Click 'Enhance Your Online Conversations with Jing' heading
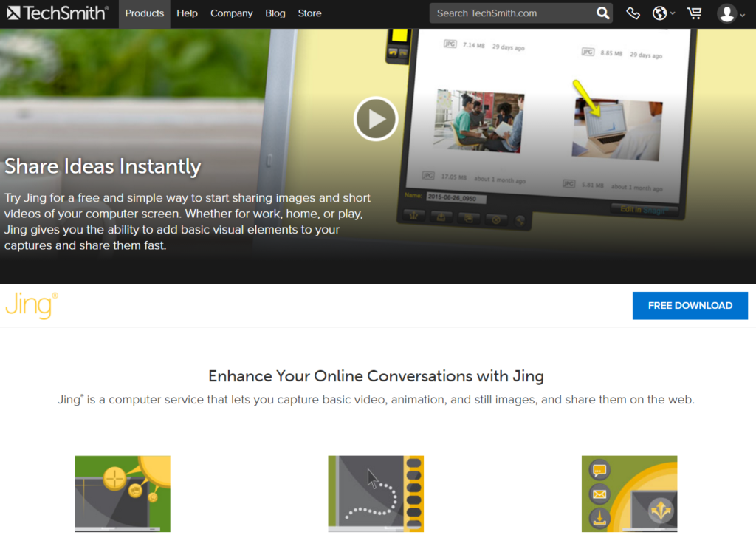Viewport: 756px width, 535px height. (376, 376)
